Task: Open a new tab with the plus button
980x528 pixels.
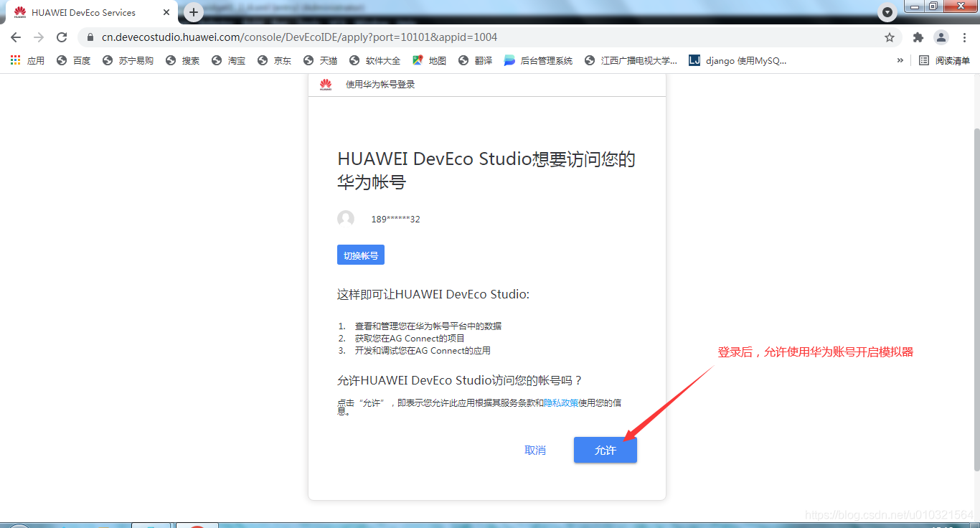Action: (x=193, y=12)
